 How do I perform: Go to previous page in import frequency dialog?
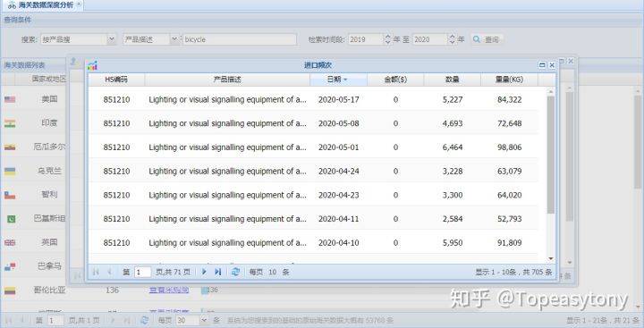[110, 272]
